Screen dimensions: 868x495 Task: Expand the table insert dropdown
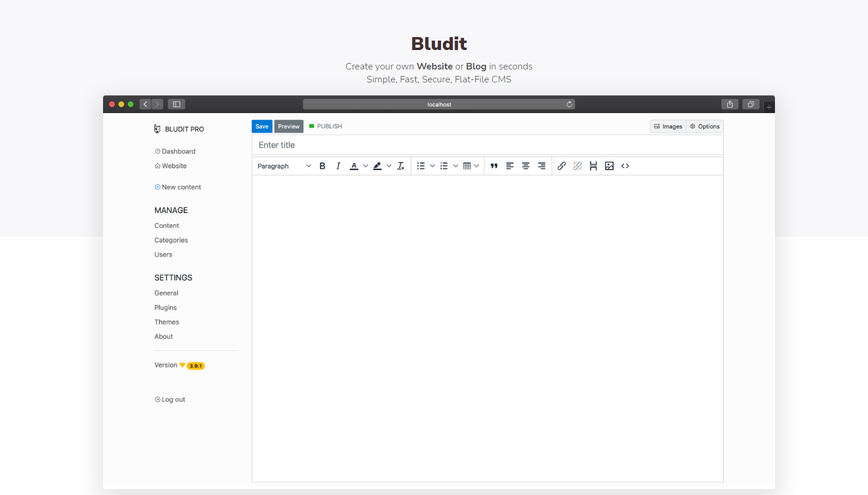click(476, 166)
